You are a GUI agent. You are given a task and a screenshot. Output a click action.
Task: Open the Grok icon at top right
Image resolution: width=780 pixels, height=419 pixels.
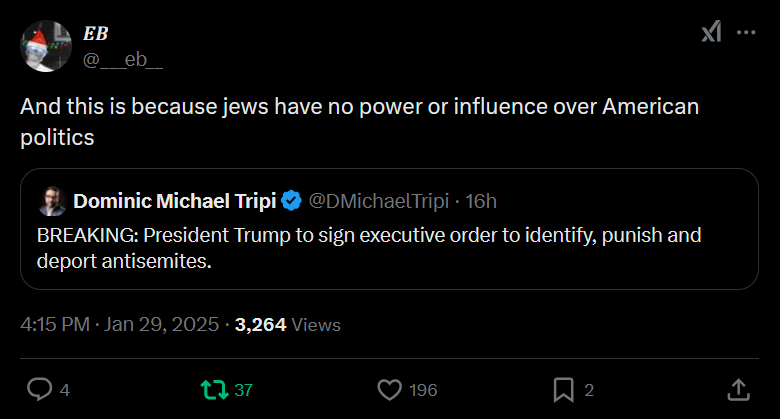tap(710, 33)
